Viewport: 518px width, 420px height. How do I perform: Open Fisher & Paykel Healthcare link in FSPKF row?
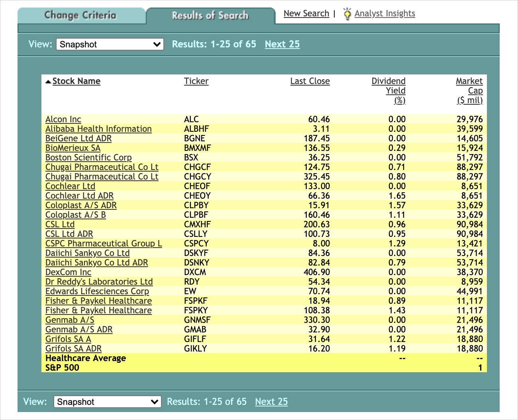coord(98,301)
